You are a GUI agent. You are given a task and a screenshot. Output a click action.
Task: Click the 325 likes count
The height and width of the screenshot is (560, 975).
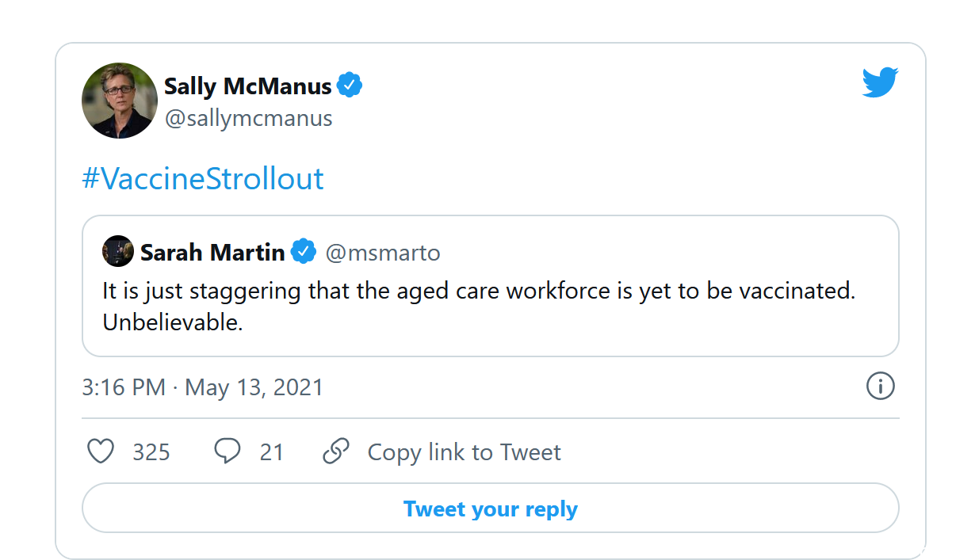click(x=151, y=452)
